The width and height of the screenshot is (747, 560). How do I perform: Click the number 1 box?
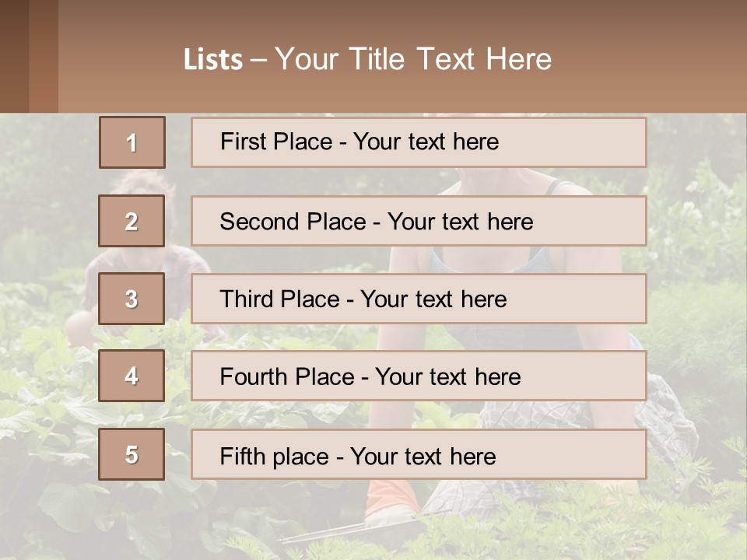pos(132,142)
